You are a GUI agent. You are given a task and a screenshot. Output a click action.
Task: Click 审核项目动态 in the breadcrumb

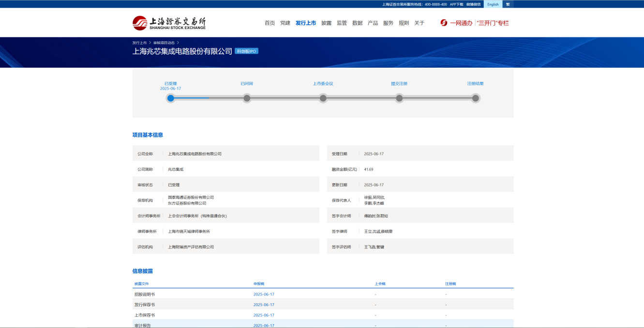(164, 43)
